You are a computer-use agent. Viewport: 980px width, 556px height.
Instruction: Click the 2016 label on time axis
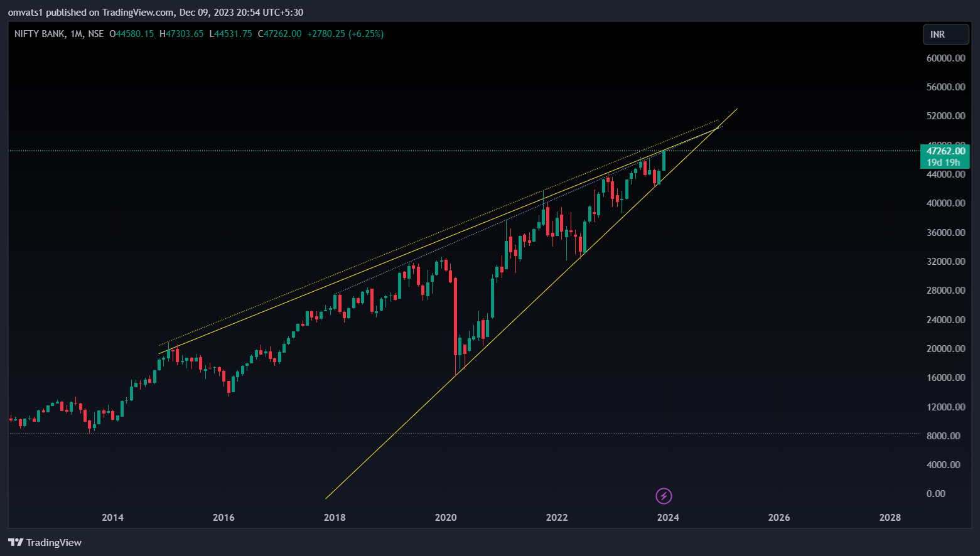click(x=223, y=518)
